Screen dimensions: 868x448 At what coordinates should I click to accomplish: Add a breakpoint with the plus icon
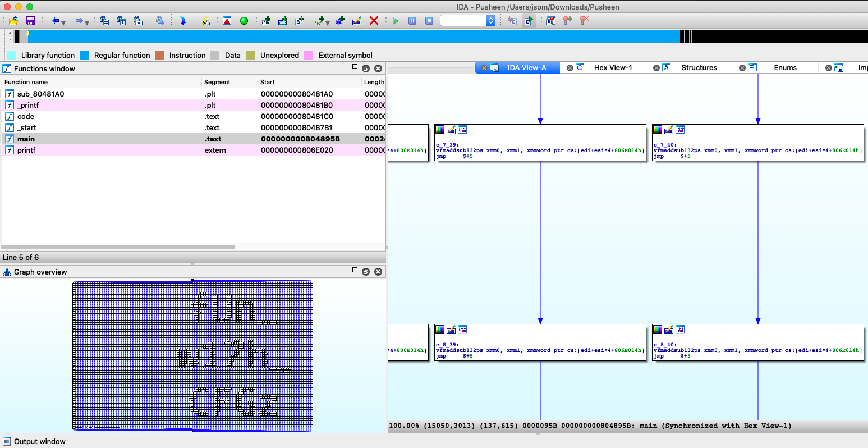[568, 21]
